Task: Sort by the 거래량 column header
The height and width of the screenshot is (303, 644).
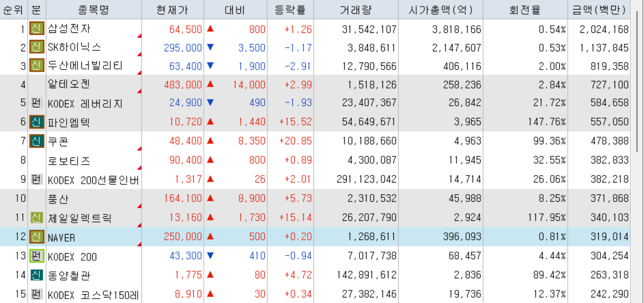Action: pos(356,9)
